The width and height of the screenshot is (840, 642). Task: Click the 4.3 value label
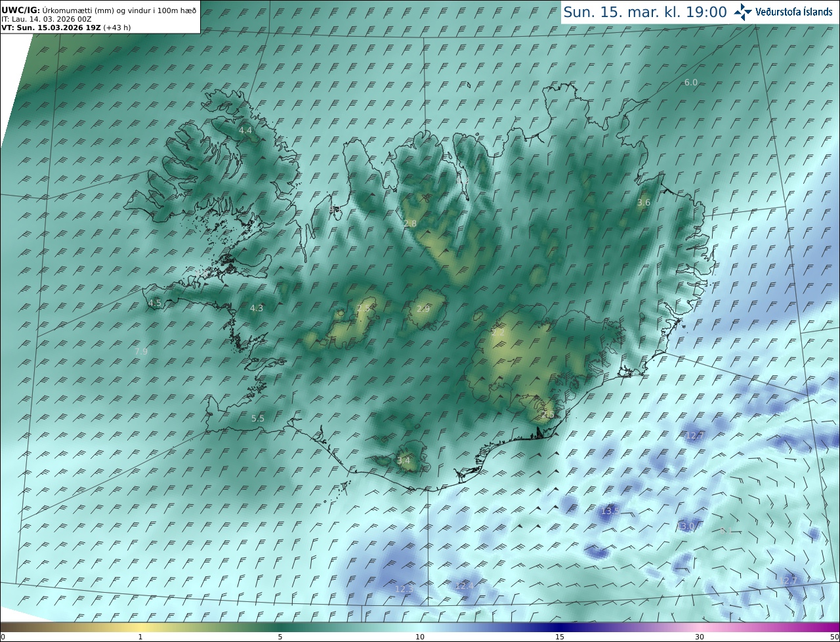pyautogui.click(x=257, y=309)
